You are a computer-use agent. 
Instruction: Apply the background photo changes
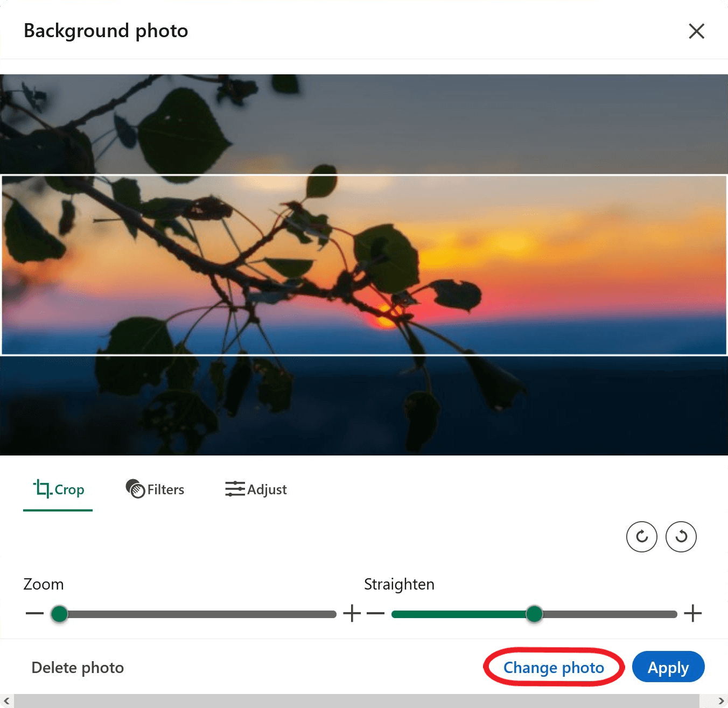[x=668, y=667]
